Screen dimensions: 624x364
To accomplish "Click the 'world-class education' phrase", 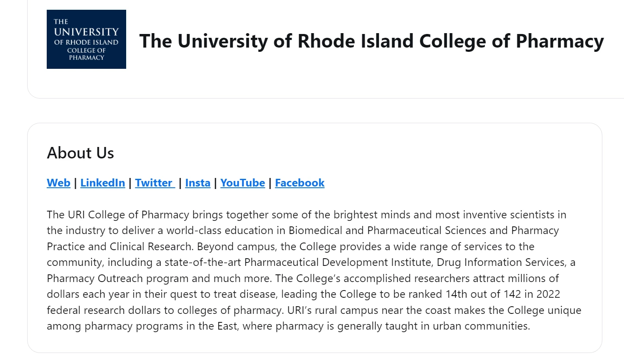I will [220, 230].
